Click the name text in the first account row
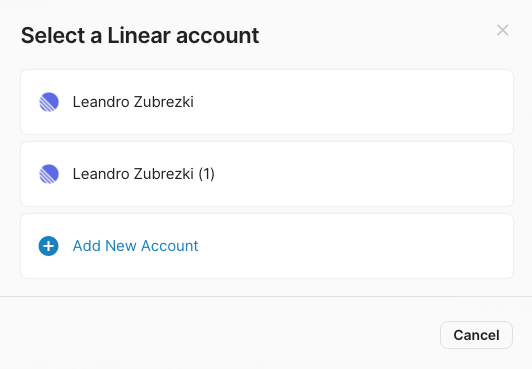Screen dimensions: 532x369 133,102
